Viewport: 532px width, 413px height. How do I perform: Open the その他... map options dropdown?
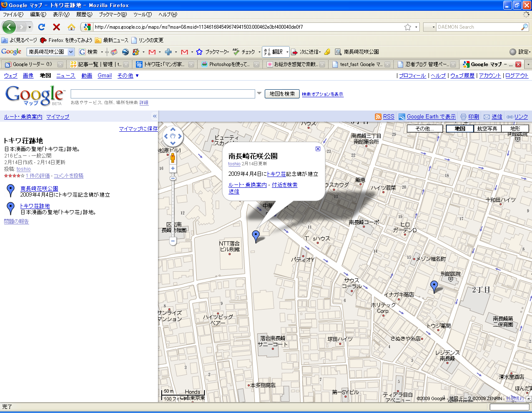tap(424, 129)
